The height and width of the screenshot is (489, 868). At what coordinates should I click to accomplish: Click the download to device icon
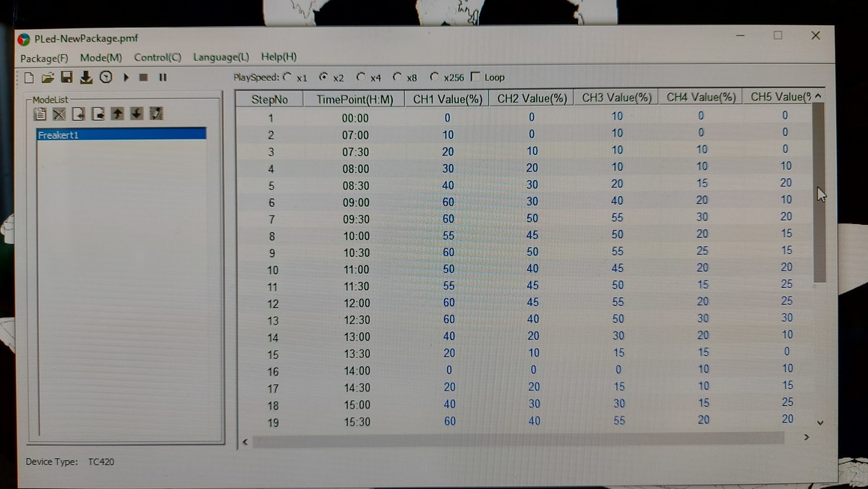86,77
